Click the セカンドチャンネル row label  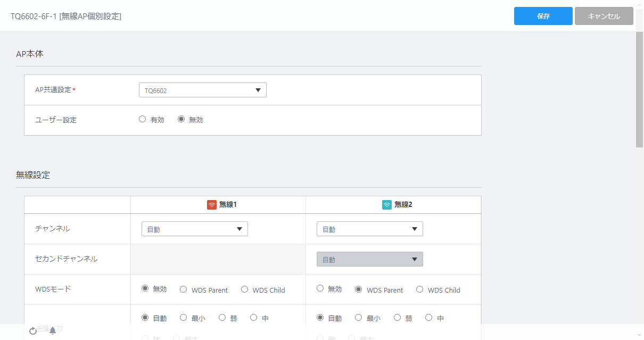click(x=66, y=259)
